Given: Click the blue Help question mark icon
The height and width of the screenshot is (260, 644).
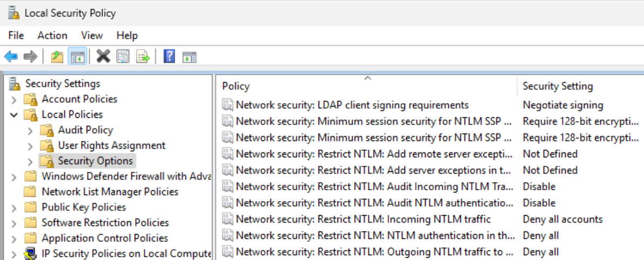Looking at the screenshot, I should click(x=169, y=56).
